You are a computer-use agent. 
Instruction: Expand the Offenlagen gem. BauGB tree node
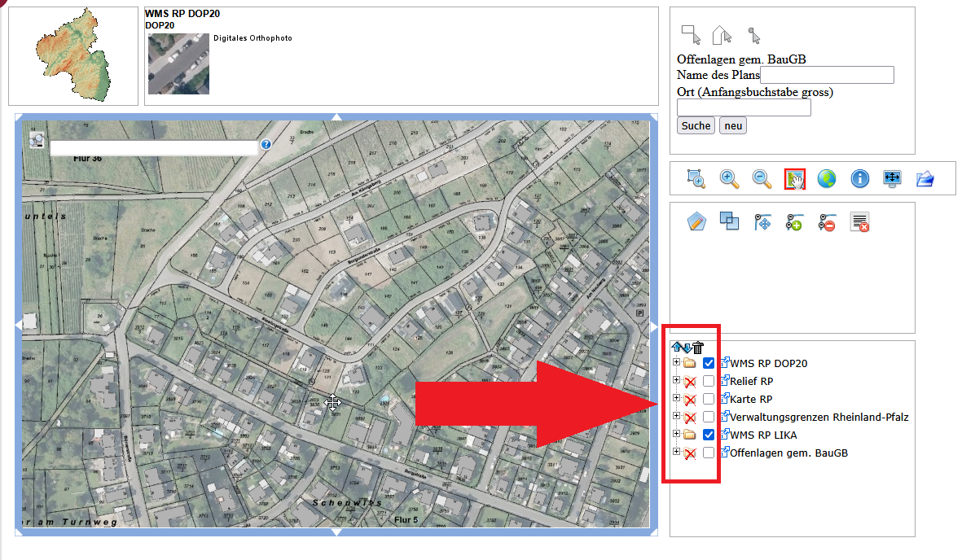(x=676, y=452)
